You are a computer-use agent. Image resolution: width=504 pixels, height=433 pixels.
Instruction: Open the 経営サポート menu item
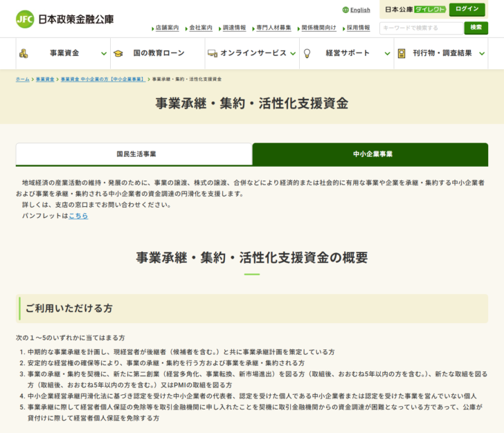tap(347, 53)
